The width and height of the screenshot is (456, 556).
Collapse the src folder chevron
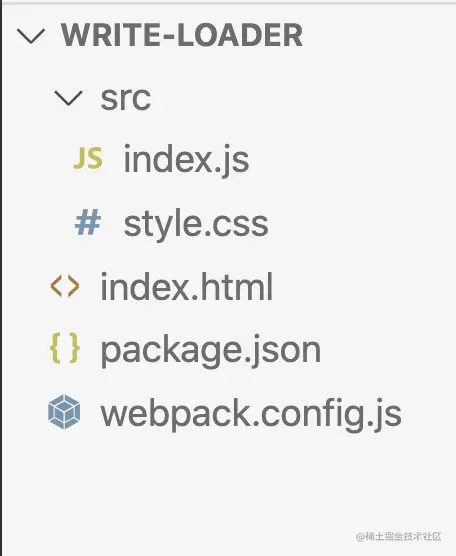(x=68, y=98)
